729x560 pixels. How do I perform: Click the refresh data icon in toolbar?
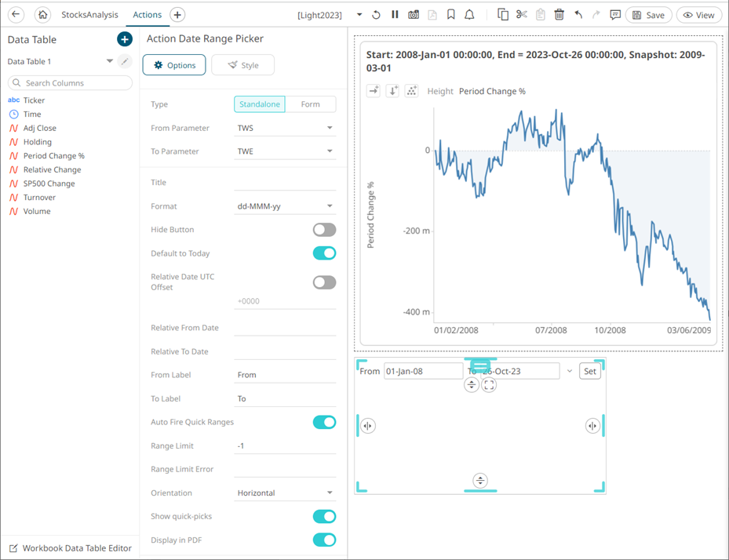(377, 15)
